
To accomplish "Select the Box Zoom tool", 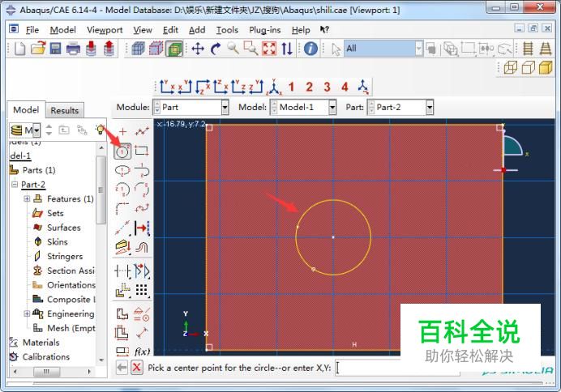I will point(251,49).
